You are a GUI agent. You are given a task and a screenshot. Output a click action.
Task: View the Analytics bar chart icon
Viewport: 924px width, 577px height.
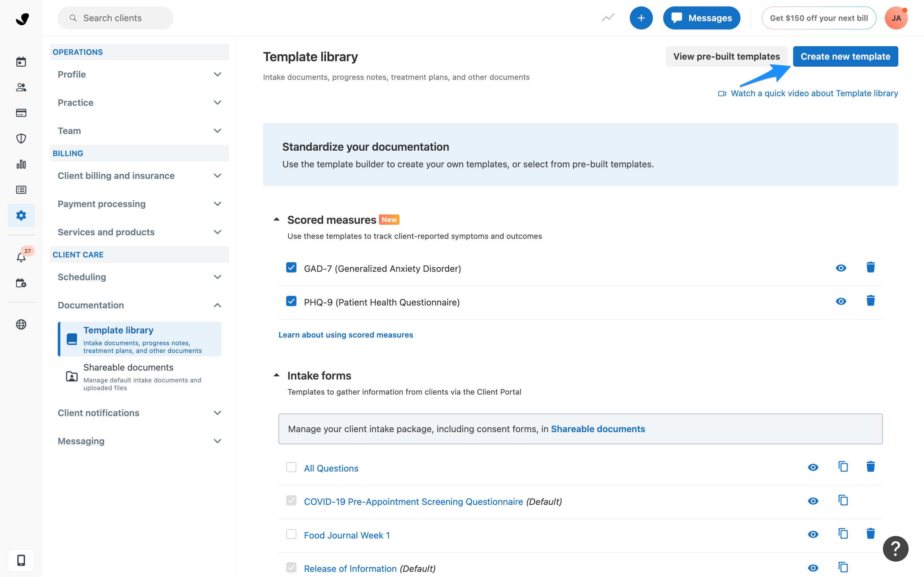tap(21, 164)
